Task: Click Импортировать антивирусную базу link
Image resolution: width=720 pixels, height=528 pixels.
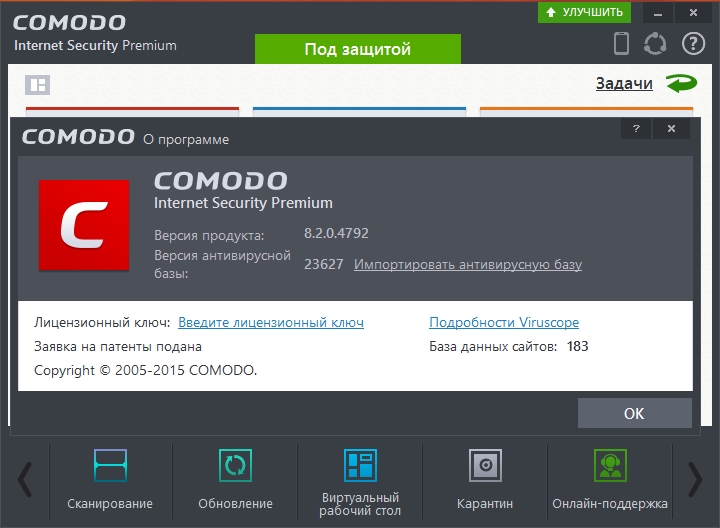Action: click(x=468, y=264)
